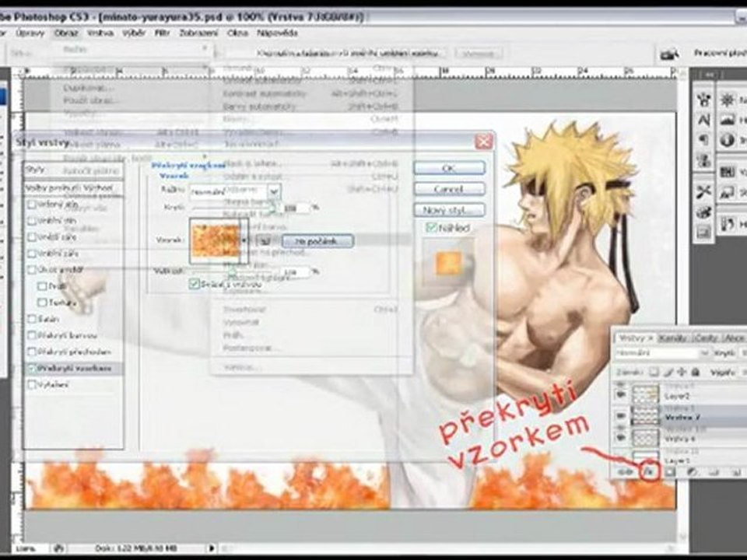Image resolution: width=747 pixels, height=560 pixels.
Task: Click the Měřítko scale slider in dialog
Action: click(x=233, y=271)
